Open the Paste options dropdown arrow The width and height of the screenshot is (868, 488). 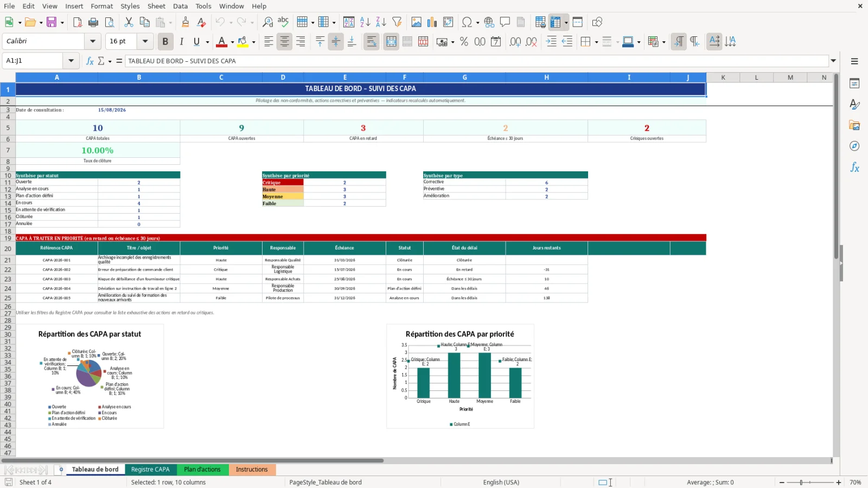pyautogui.click(x=170, y=23)
